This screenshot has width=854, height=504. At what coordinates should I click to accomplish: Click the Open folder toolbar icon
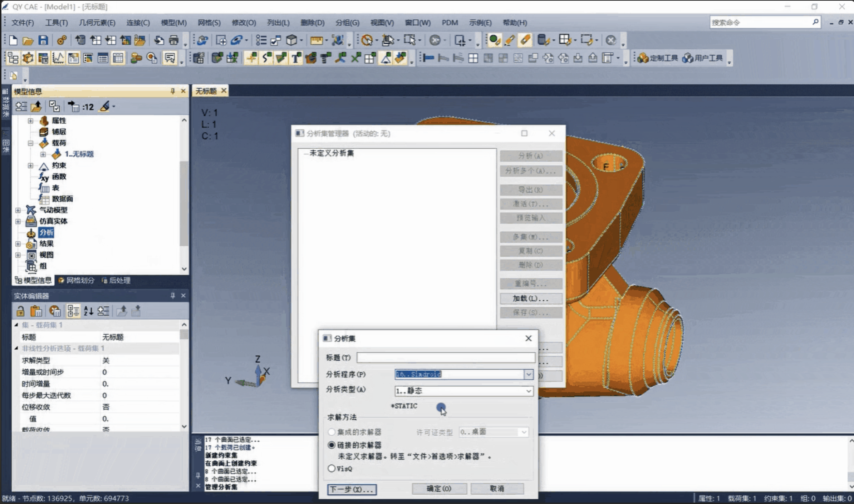(28, 40)
